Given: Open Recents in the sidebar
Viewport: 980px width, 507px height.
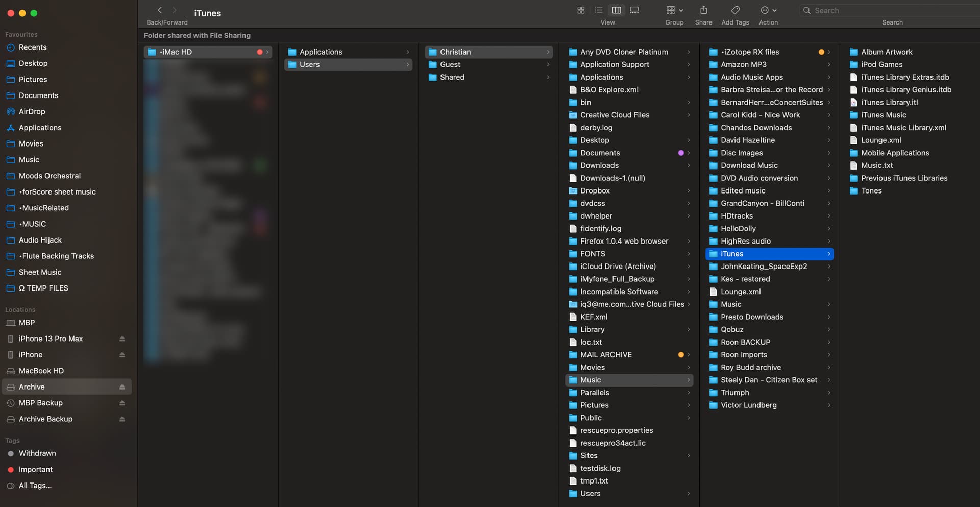Looking at the screenshot, I should coord(33,47).
